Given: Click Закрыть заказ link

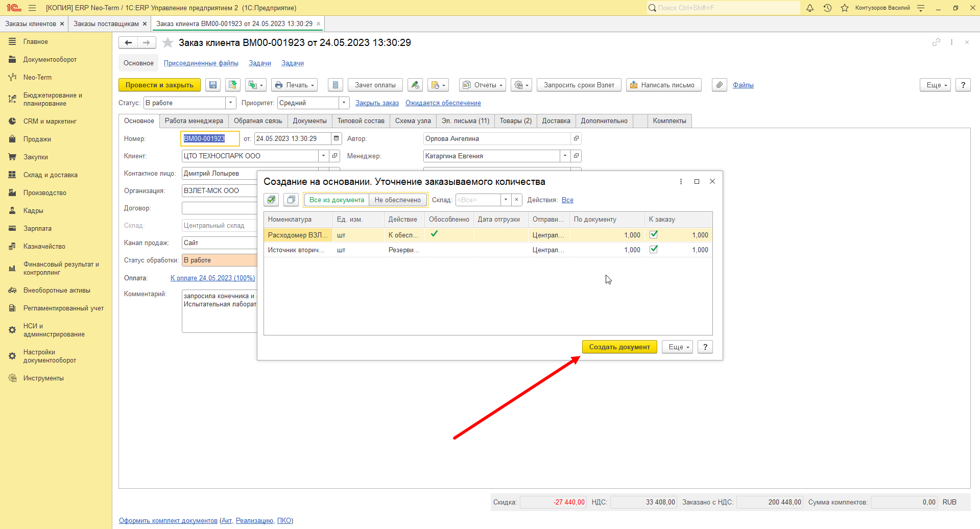Looking at the screenshot, I should 377,103.
